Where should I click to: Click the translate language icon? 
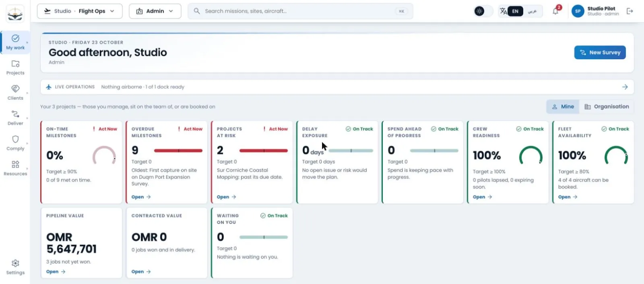[503, 11]
